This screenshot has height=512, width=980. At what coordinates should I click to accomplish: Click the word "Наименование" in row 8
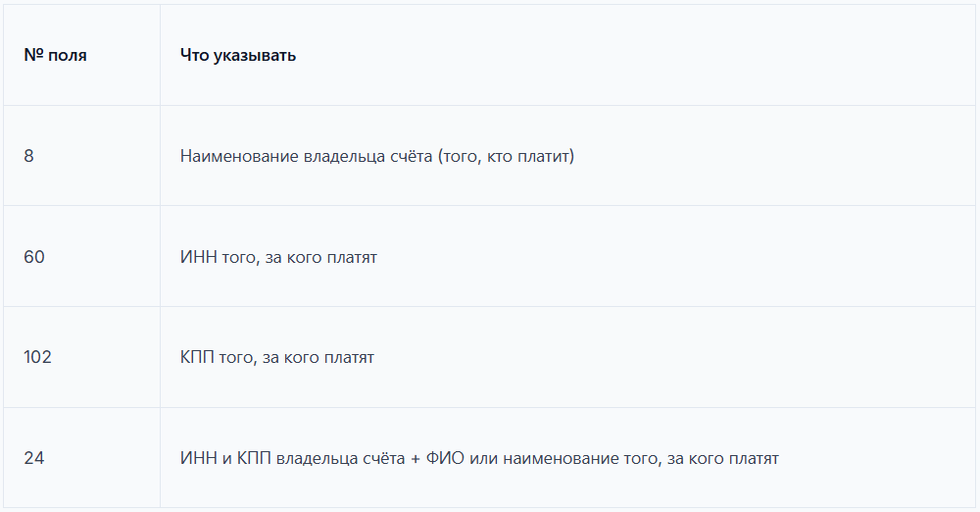click(x=239, y=156)
